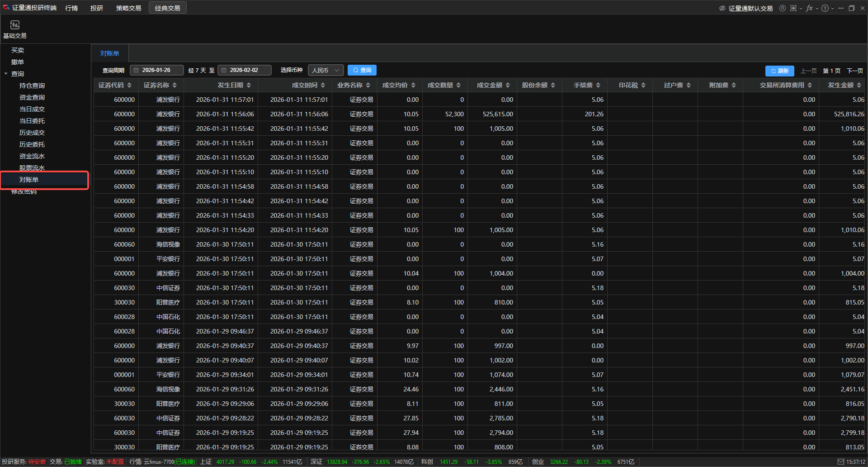This screenshot has height=467, width=868.
Task: Collapse the 查询 tree section
Action: point(6,74)
